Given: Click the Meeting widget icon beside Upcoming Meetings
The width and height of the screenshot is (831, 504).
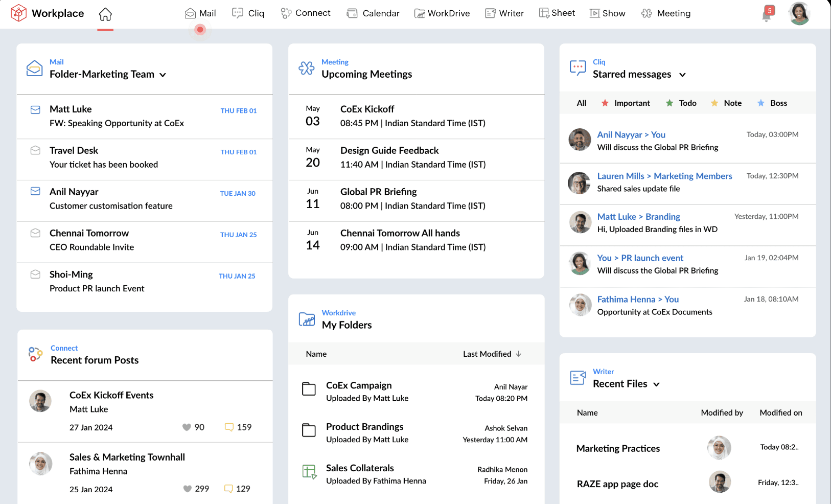Looking at the screenshot, I should [x=307, y=68].
